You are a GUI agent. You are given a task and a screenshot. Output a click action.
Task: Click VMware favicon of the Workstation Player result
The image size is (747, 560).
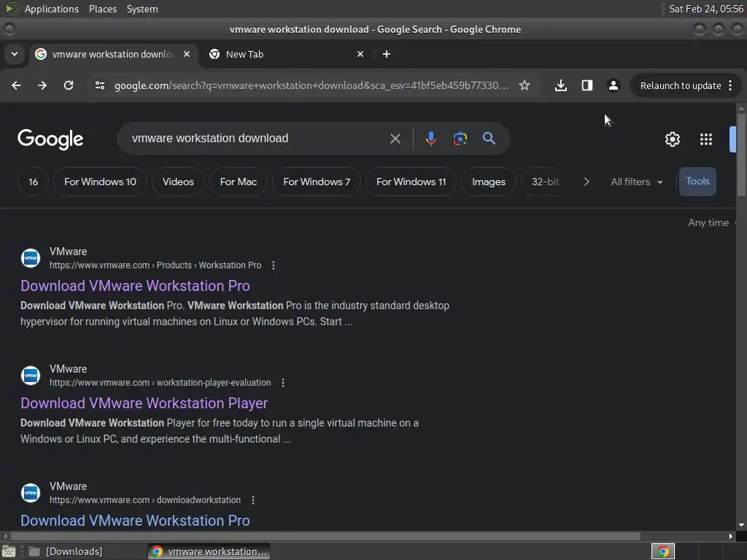click(31, 376)
